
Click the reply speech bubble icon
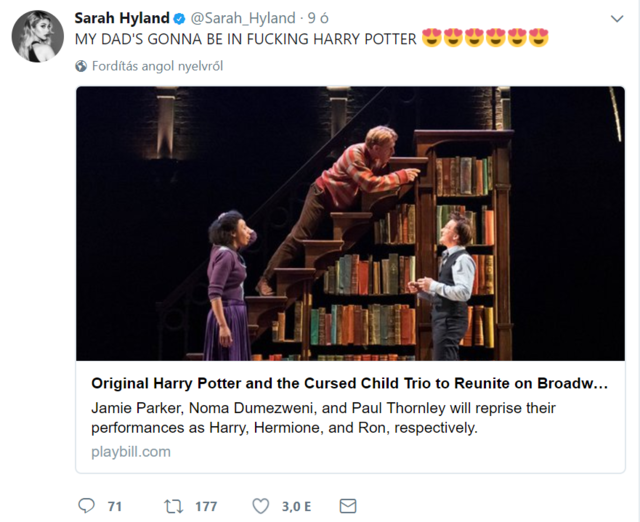pyautogui.click(x=86, y=506)
